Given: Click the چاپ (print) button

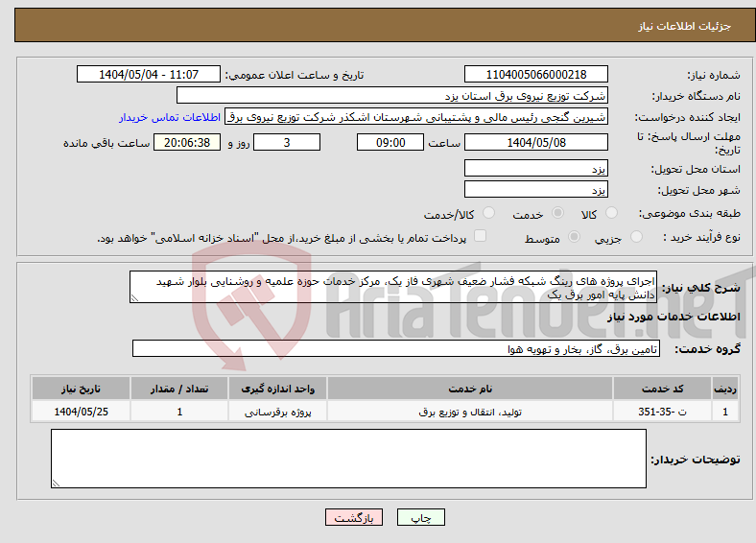Looking at the screenshot, I should click(x=420, y=517).
